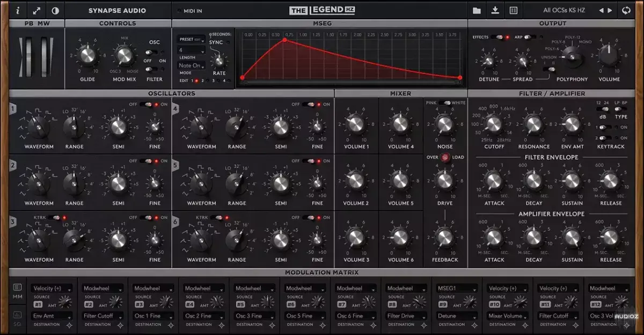The width and height of the screenshot is (644, 335).
Task: Open slot 1 source dropdown Velocity (+)
Action: tap(52, 288)
